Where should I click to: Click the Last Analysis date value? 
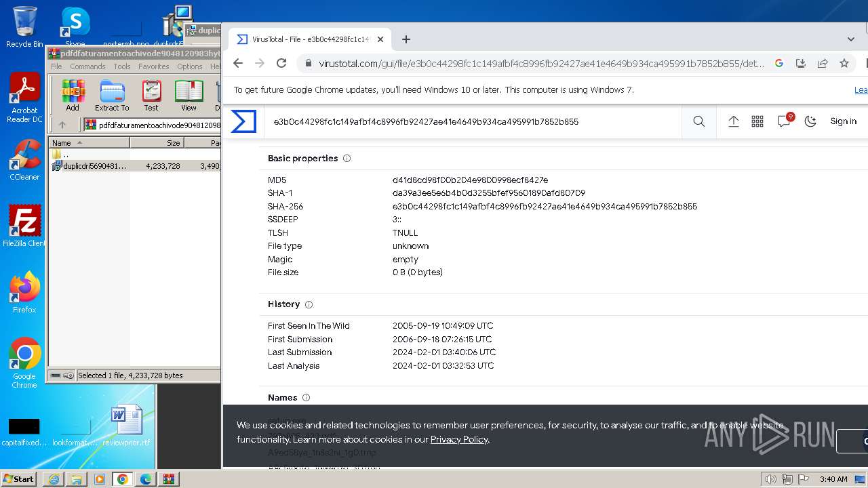(x=443, y=366)
